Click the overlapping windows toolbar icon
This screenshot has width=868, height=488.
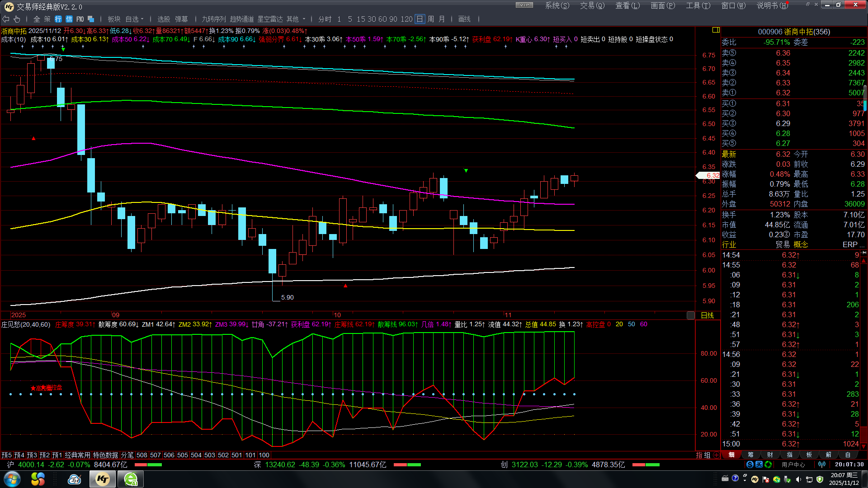tap(91, 19)
